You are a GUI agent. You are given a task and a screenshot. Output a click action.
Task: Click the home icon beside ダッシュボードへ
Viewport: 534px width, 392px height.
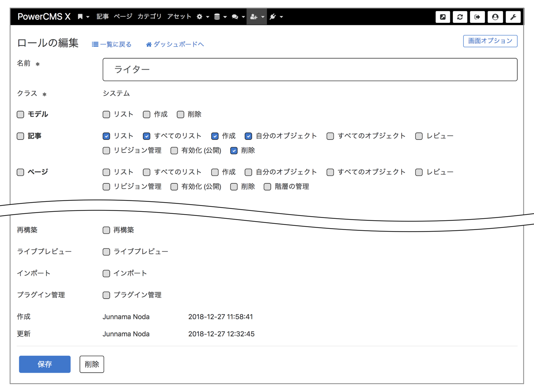coord(149,44)
